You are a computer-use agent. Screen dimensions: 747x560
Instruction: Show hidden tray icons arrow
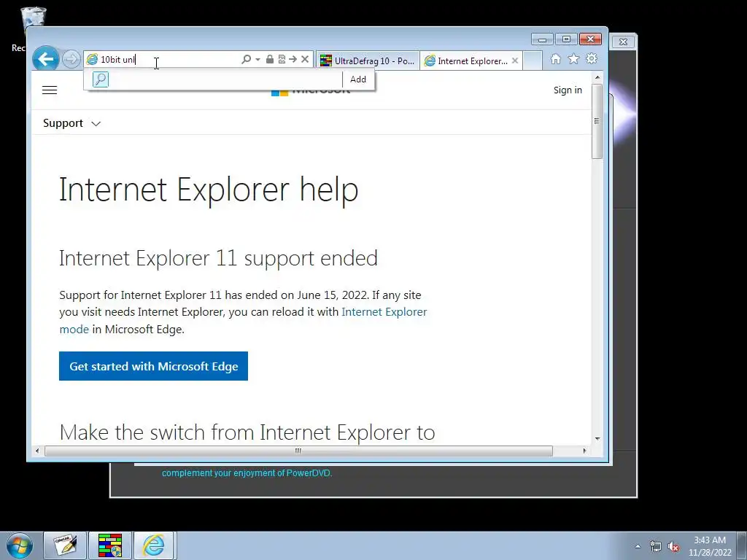click(x=638, y=546)
